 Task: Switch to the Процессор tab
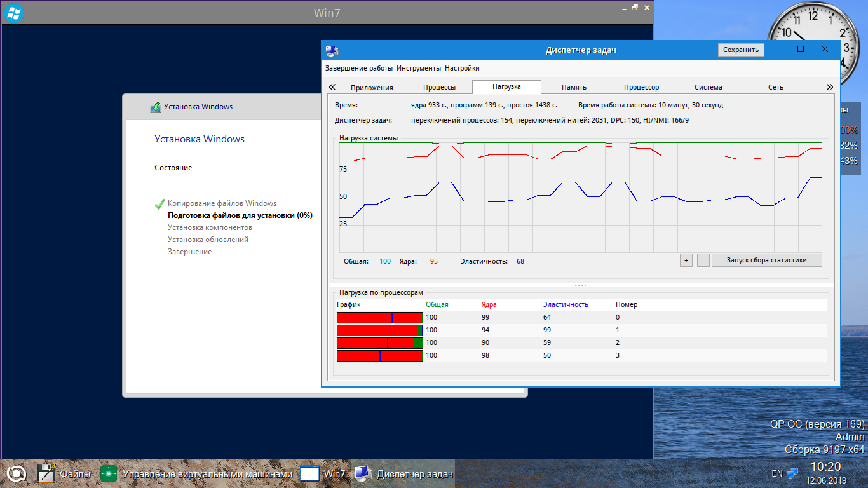coord(641,87)
